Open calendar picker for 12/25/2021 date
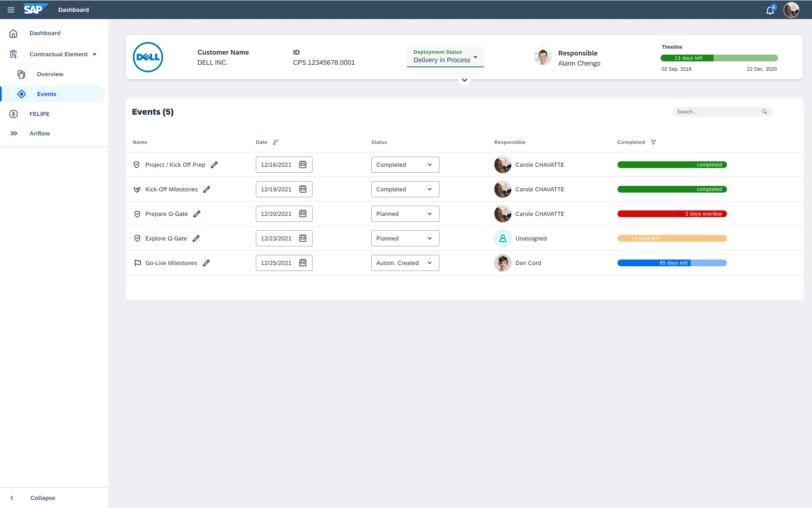 tap(303, 263)
